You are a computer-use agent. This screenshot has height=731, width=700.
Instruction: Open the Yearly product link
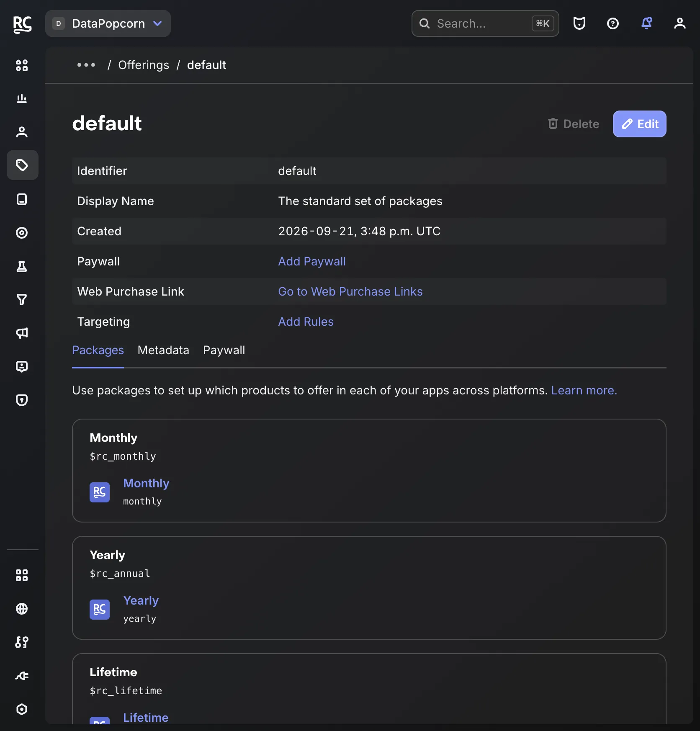click(141, 600)
